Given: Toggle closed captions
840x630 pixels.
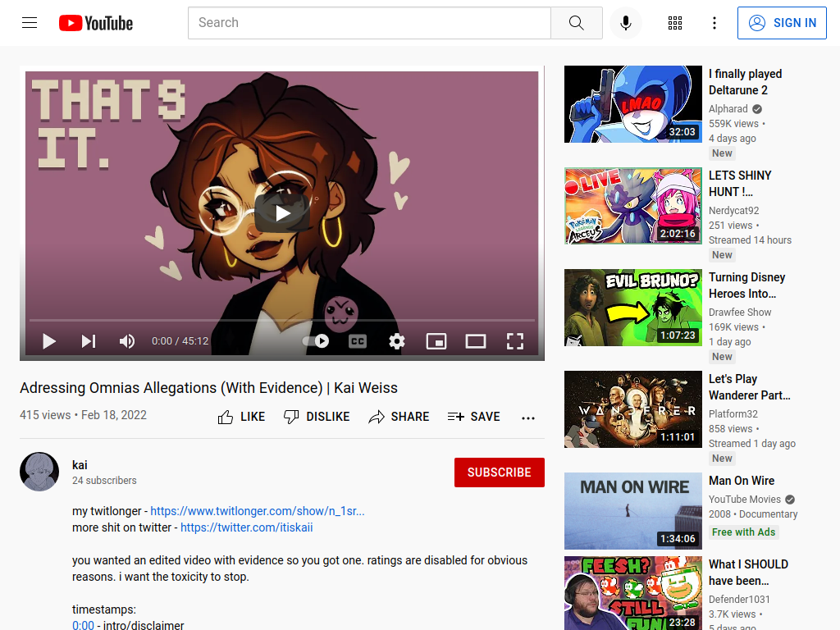Looking at the screenshot, I should tap(358, 341).
